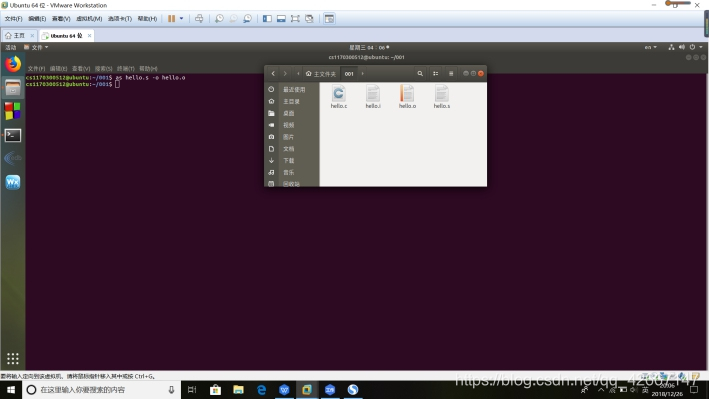Open VMware 虚拟机(M) menu
The height and width of the screenshot is (399, 709).
tap(89, 19)
